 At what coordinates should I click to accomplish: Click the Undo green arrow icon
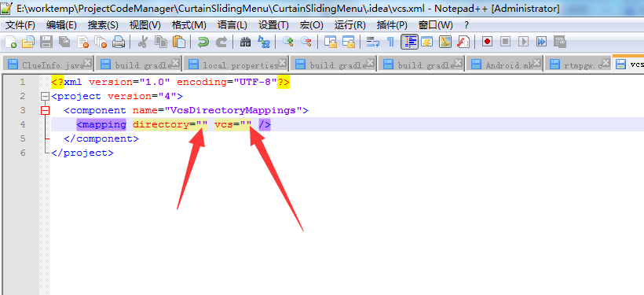(x=203, y=42)
